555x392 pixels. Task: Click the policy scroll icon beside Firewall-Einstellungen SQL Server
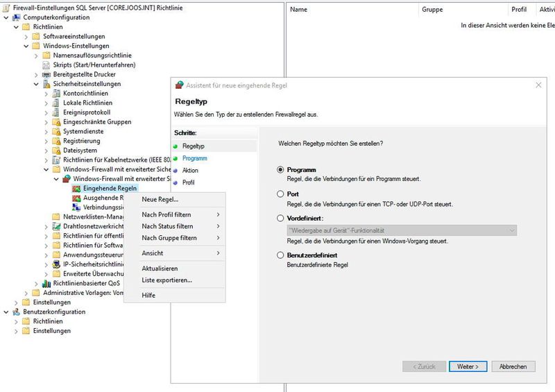6,8
